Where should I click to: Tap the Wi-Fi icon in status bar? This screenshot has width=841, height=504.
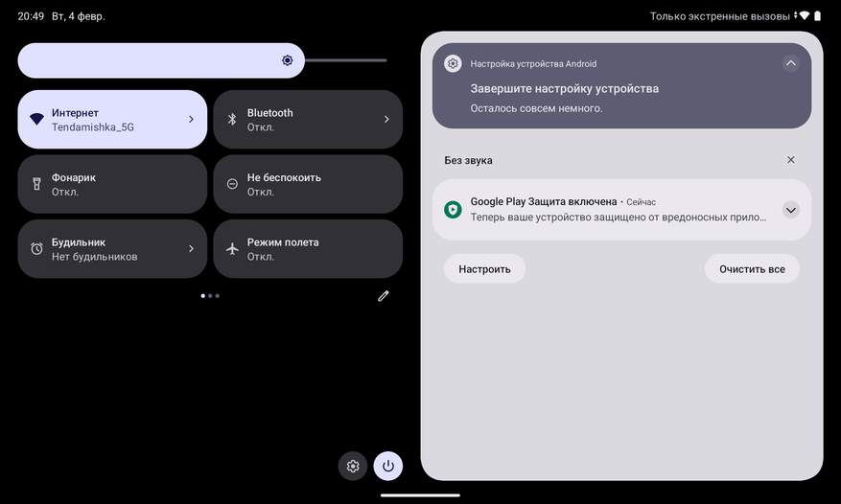pyautogui.click(x=804, y=16)
